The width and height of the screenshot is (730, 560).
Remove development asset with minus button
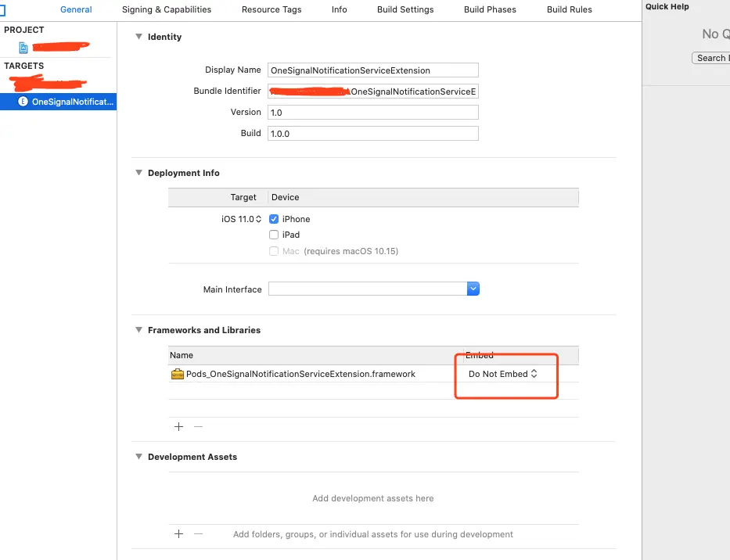(198, 534)
